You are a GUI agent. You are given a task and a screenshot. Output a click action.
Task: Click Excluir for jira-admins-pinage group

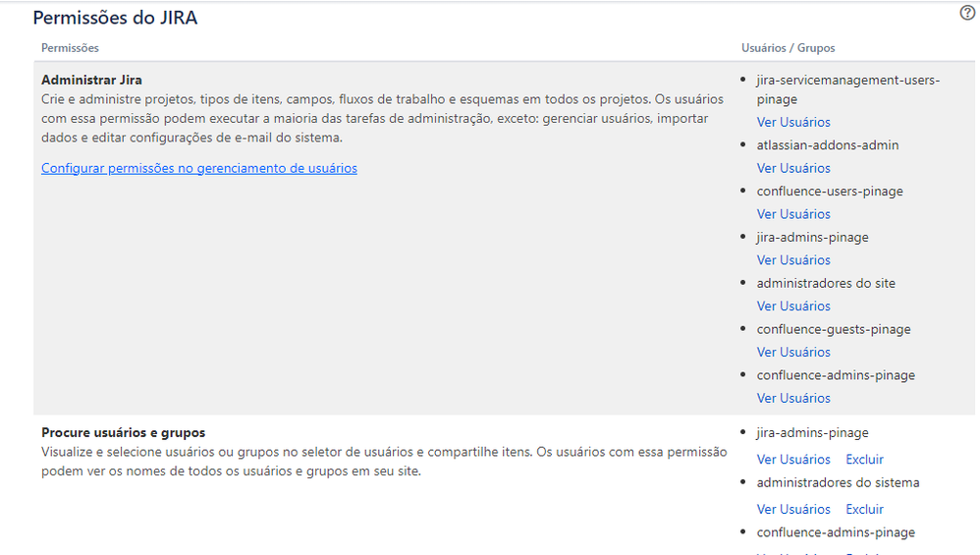point(864,460)
